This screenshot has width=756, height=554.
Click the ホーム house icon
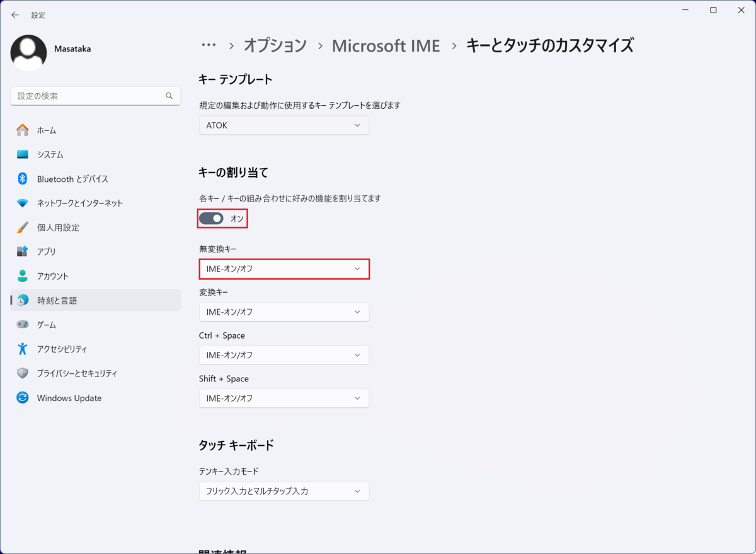(23, 130)
